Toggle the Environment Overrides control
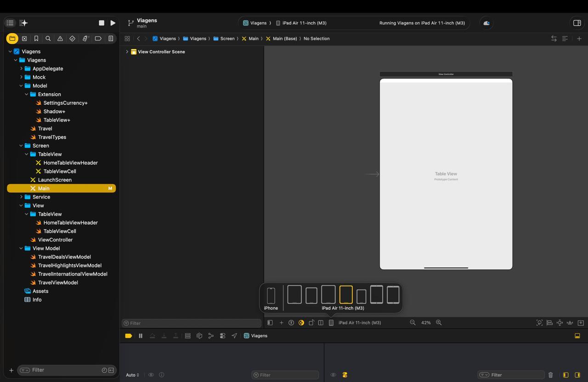Viewport: 588px width, 382px height. (222, 336)
